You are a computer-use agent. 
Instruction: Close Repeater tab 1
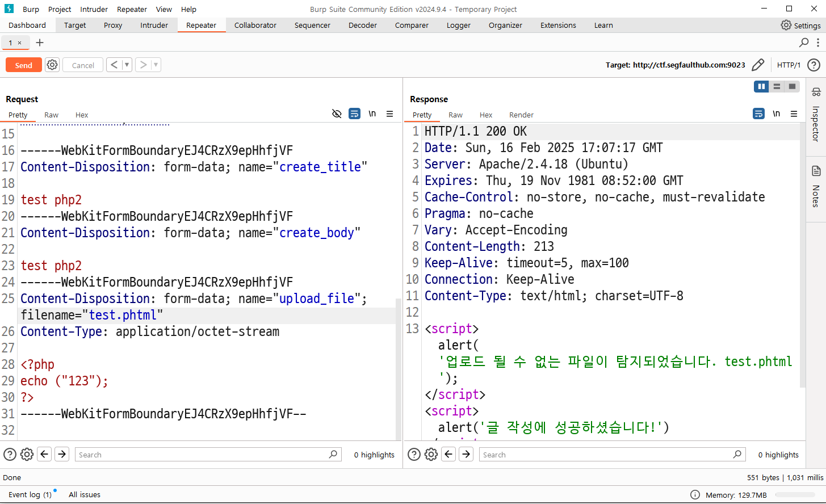(19, 43)
